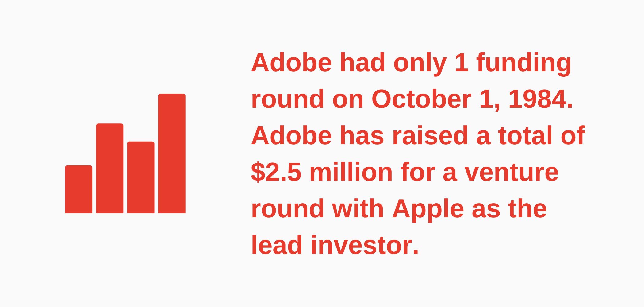Click the word "raised"
Viewport: 644px width, 307px height.
(430, 136)
